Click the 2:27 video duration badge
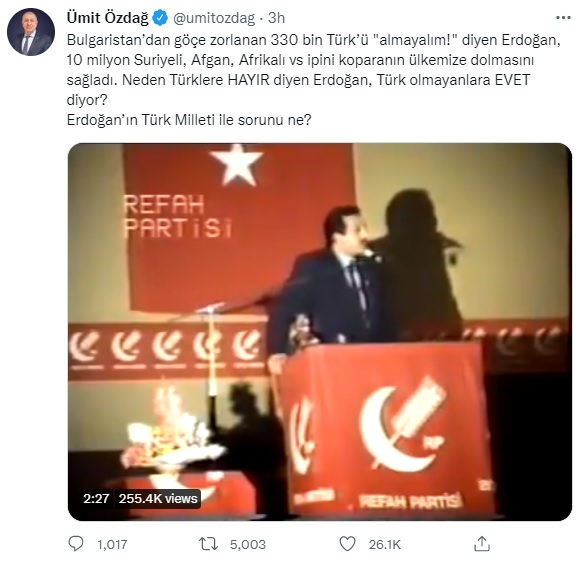Screen dimensions: 587x564 pyautogui.click(x=96, y=499)
